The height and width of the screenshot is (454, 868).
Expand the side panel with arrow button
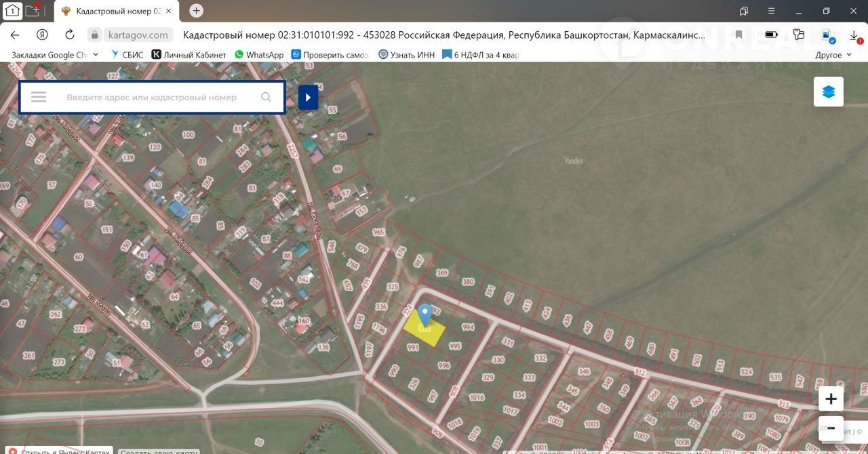coord(308,97)
